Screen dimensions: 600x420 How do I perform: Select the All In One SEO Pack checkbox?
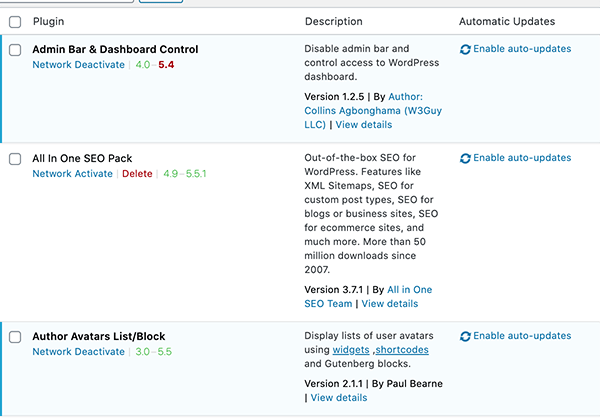click(15, 159)
